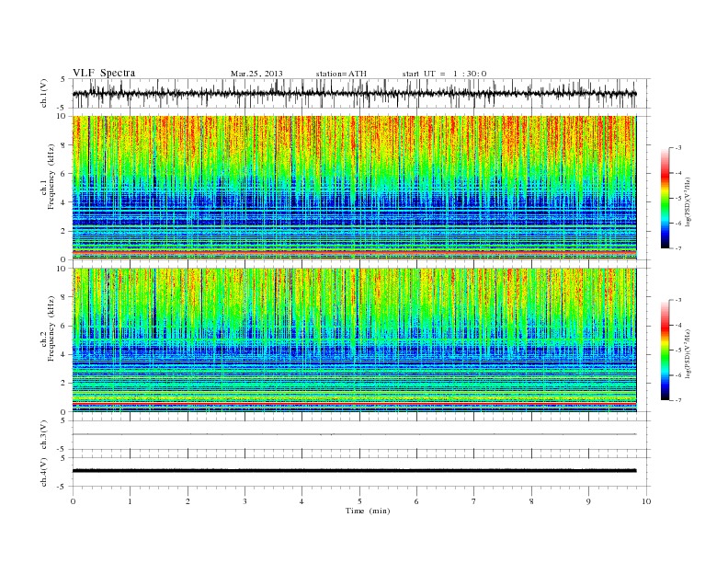
Task: Click the upper PSD color scale bar
Action: (665, 198)
